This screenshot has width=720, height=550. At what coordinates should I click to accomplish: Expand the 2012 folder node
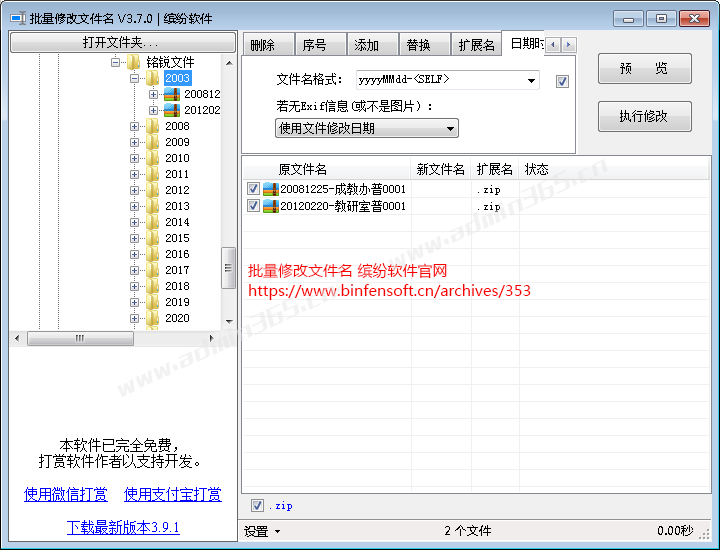[x=134, y=190]
